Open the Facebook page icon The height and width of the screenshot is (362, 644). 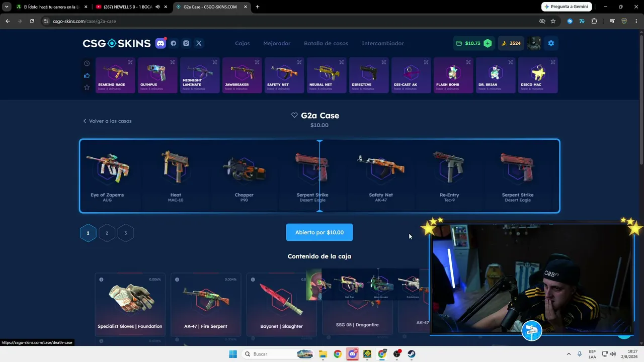[174, 43]
